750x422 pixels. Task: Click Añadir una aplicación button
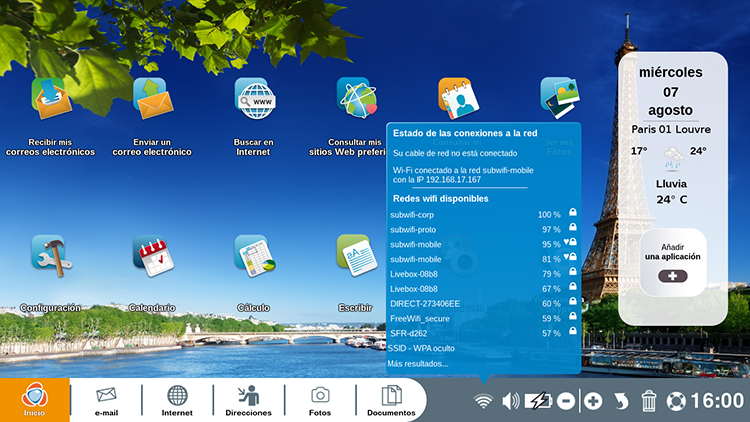(x=672, y=262)
